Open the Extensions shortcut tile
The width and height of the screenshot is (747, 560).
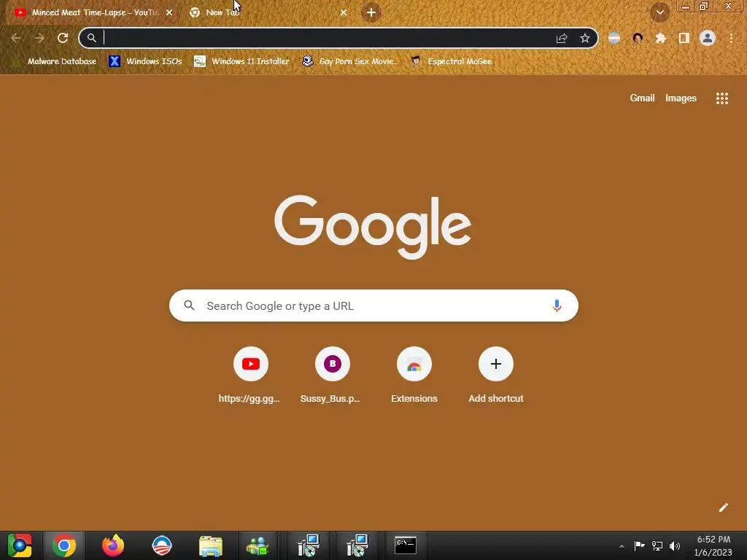point(414,376)
